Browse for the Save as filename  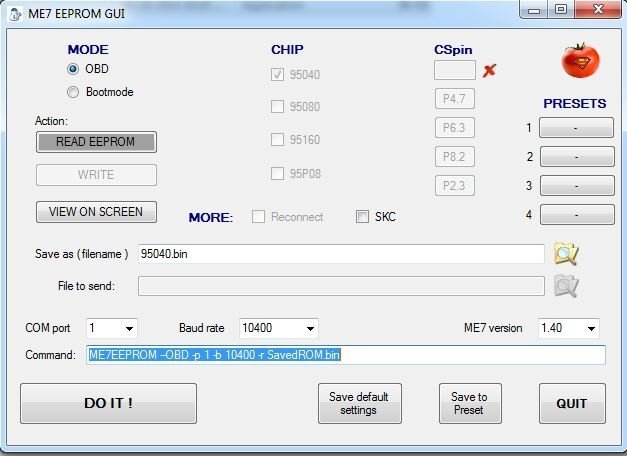pyautogui.click(x=566, y=254)
